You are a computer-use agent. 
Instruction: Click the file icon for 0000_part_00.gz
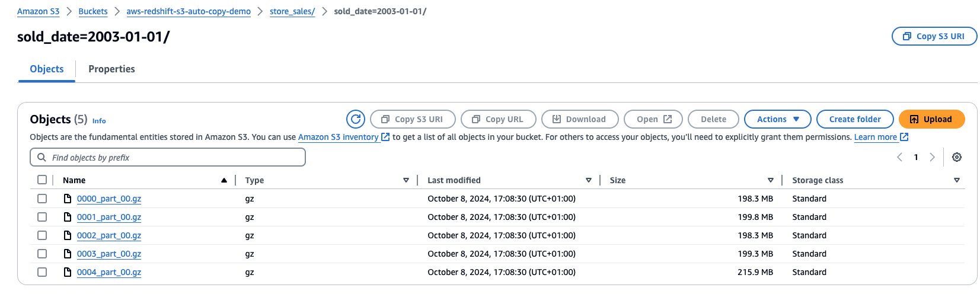[x=68, y=199]
